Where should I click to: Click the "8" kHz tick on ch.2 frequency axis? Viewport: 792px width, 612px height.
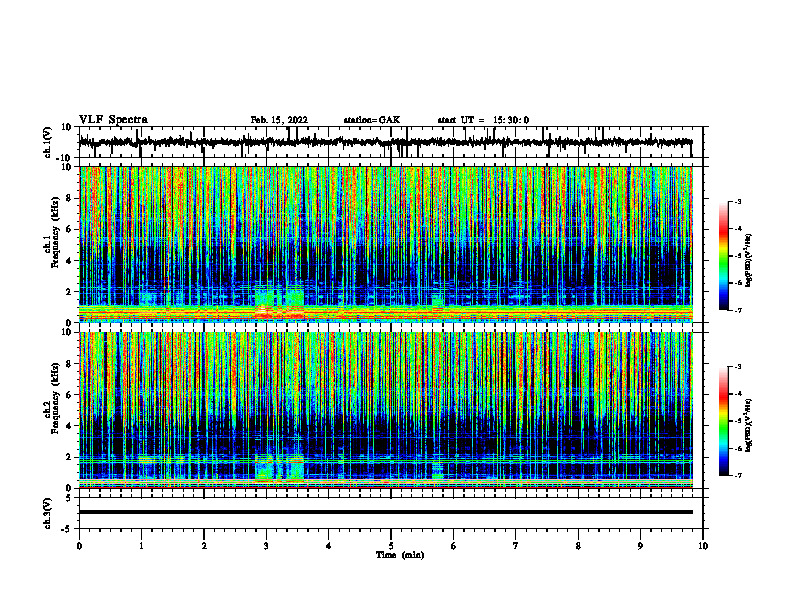(70, 364)
